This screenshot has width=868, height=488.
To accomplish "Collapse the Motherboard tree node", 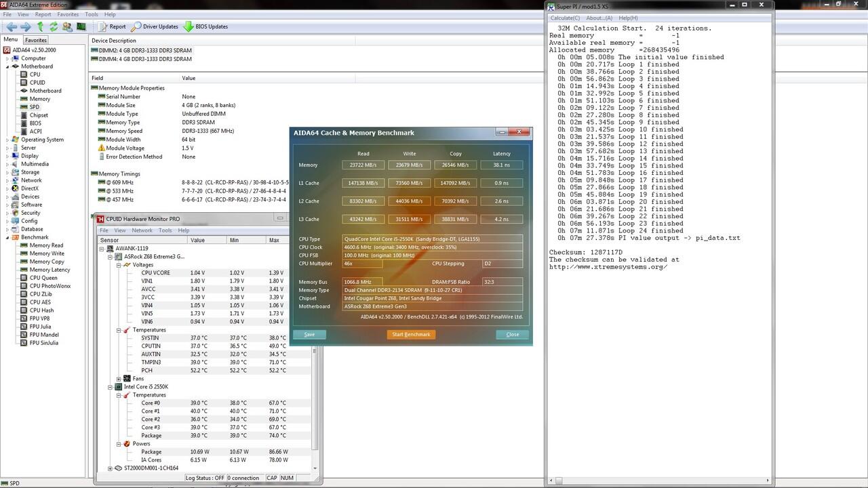I will [7, 66].
